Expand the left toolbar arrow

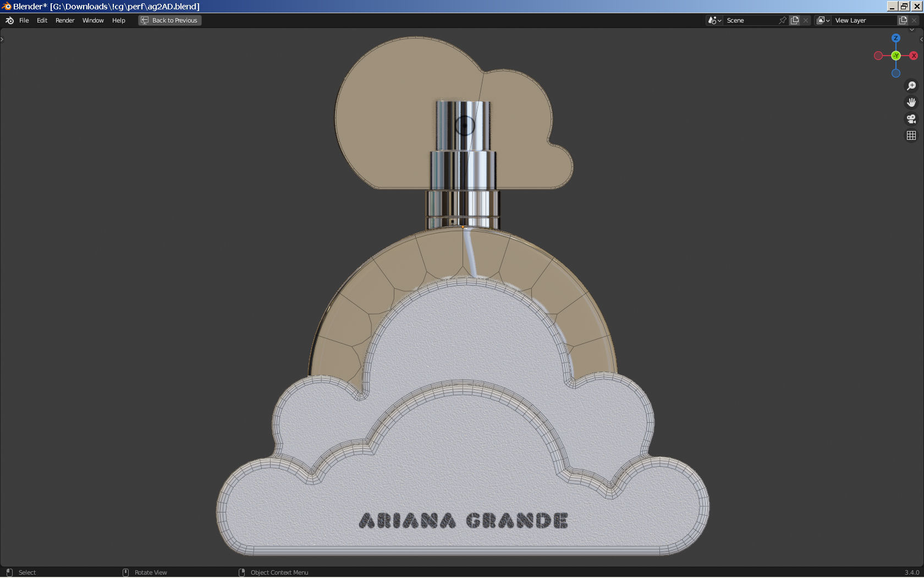(x=2, y=39)
